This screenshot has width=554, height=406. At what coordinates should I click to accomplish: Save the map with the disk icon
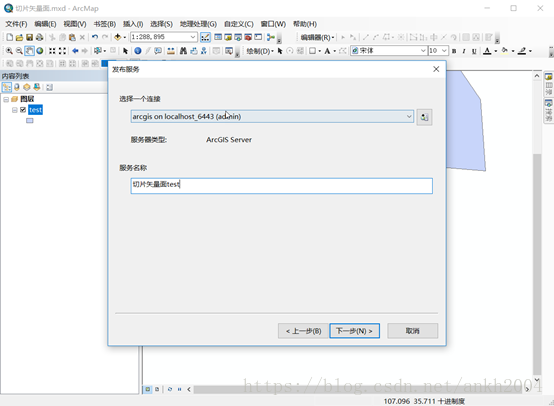29,37
